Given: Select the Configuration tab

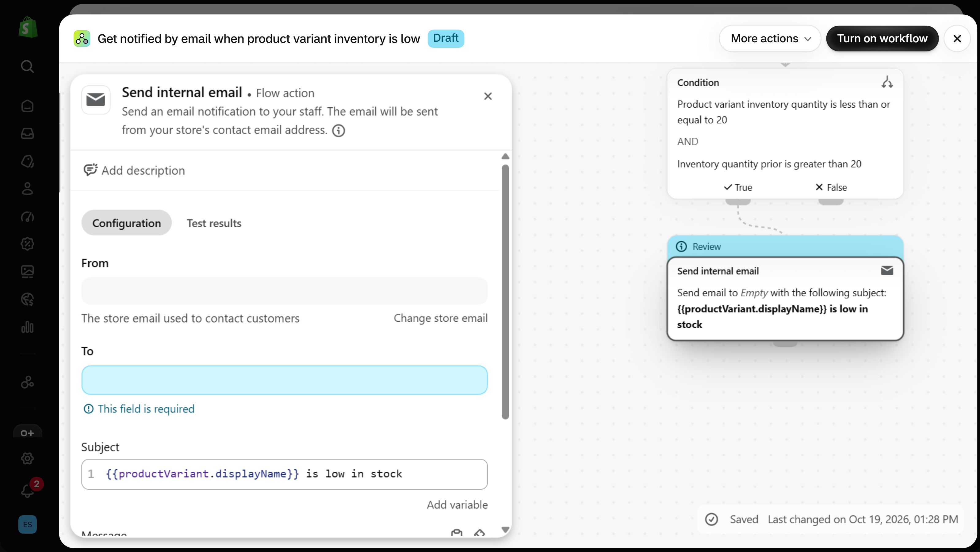Looking at the screenshot, I should tap(127, 223).
